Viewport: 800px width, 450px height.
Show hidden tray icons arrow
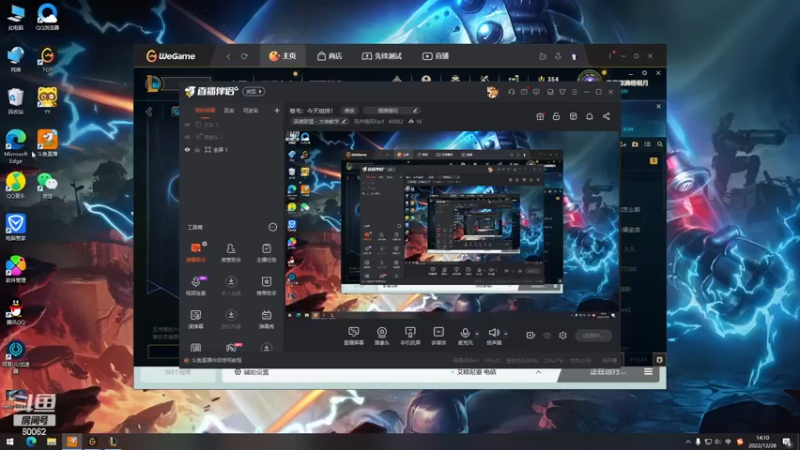pos(687,441)
